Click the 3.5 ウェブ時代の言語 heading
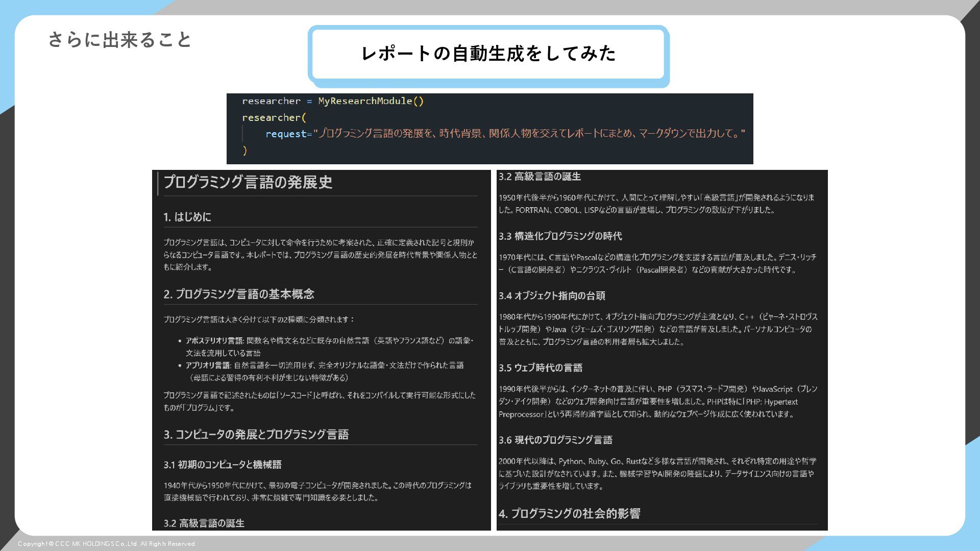 [x=541, y=368]
